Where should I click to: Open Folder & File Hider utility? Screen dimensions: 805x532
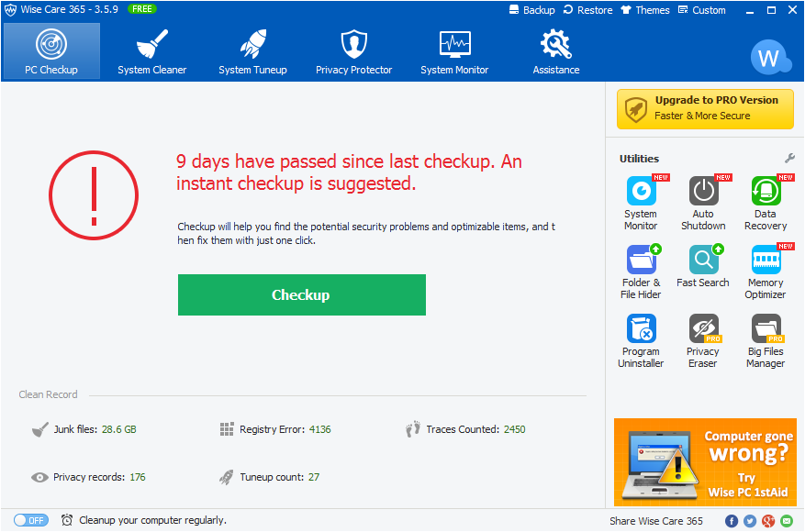(x=641, y=272)
